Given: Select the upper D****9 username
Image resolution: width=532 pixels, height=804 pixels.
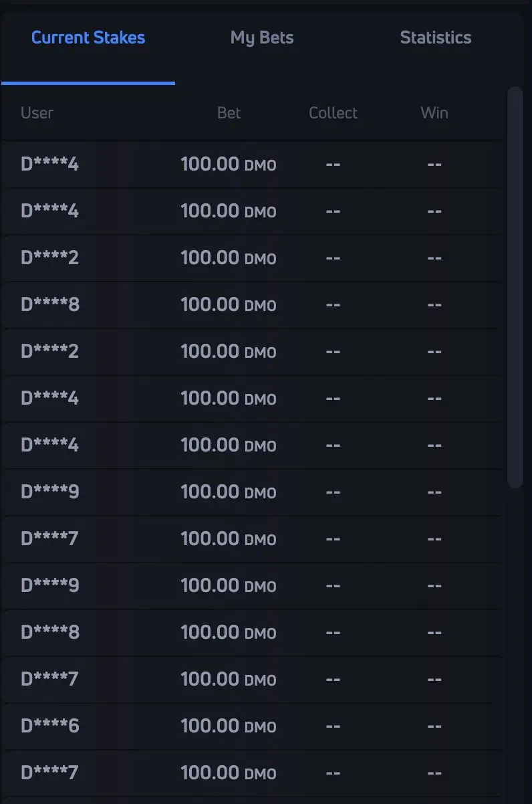Looking at the screenshot, I should pos(50,492).
